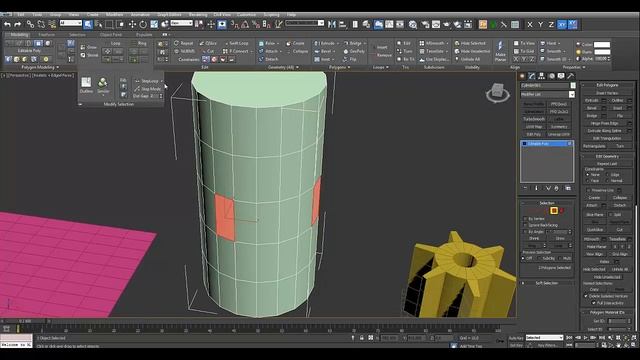Open Render Setup from toolbar
This screenshot has width=640, height=360.
tap(425, 24)
